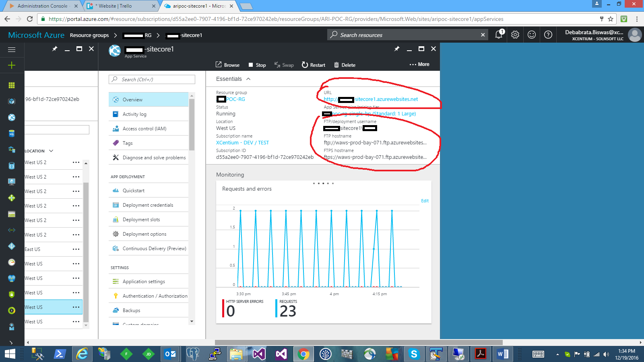Open Chrome from taskbar
The height and width of the screenshot is (362, 644).
[x=304, y=354]
